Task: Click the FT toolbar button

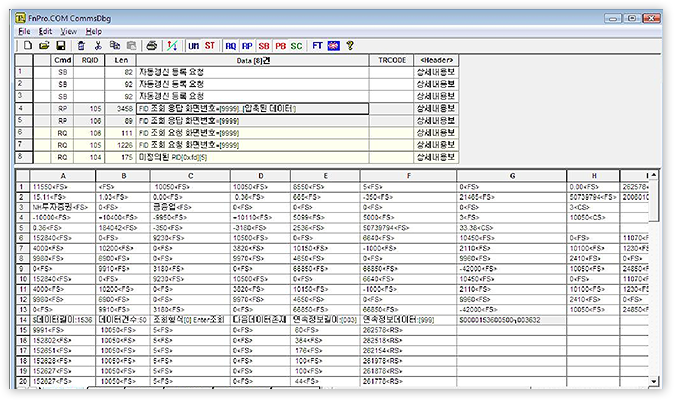Action: click(x=317, y=46)
